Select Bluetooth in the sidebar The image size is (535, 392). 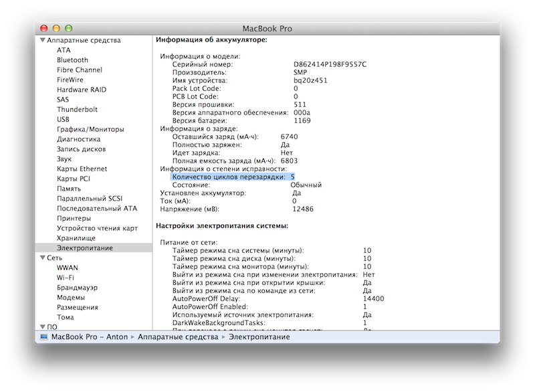72,60
